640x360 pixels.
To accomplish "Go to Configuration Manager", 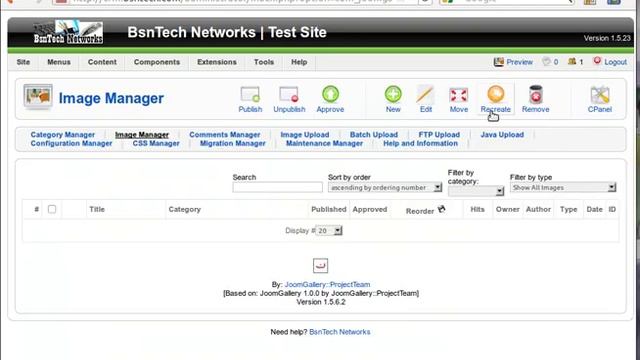I will click(x=71, y=143).
